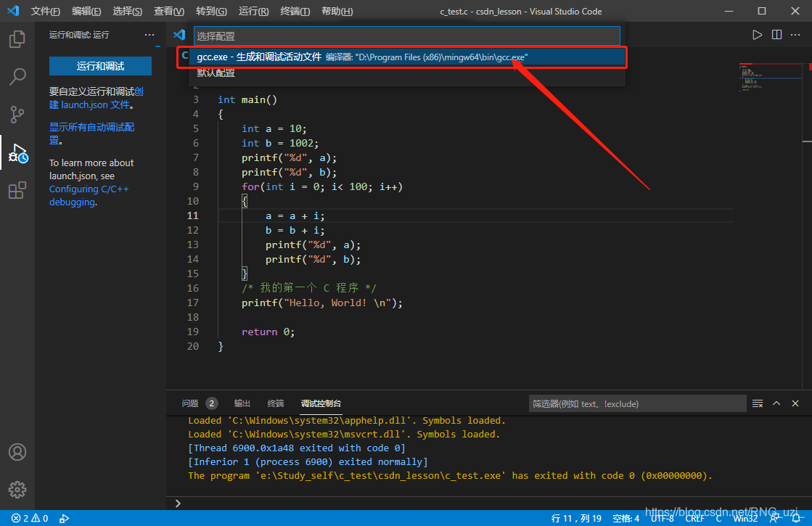This screenshot has height=526, width=812.
Task: Open the 选择(S) menu
Action: click(128, 12)
